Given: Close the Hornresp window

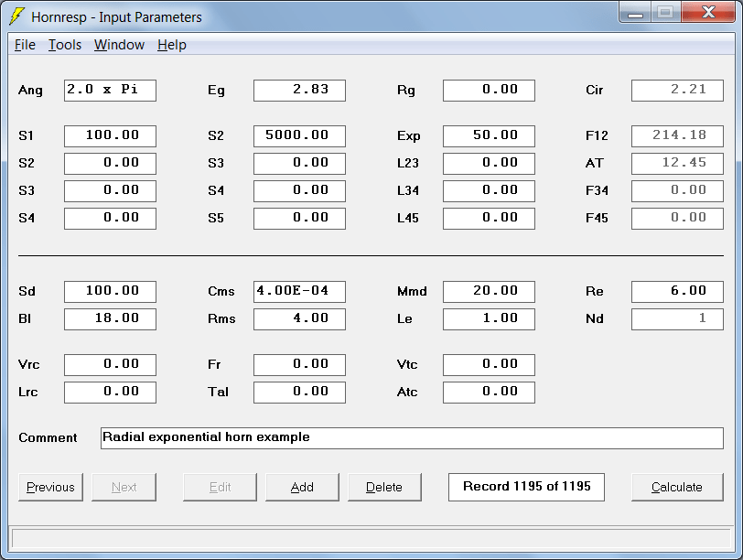Looking at the screenshot, I should click(708, 12).
